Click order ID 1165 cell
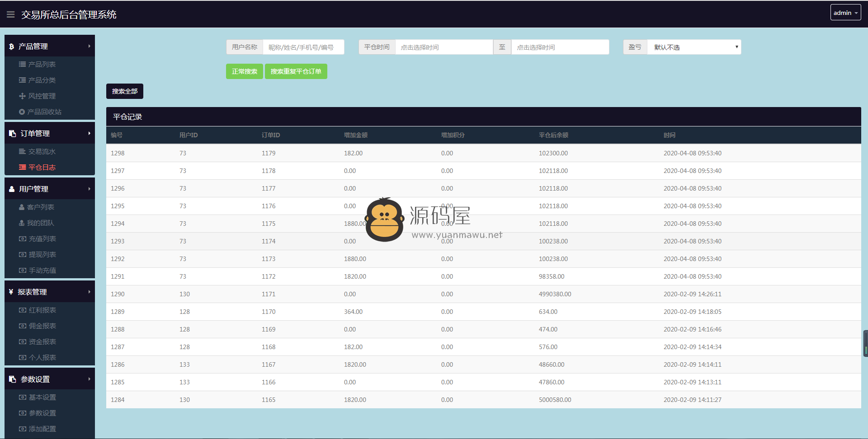Image resolution: width=868 pixels, height=439 pixels. click(269, 400)
